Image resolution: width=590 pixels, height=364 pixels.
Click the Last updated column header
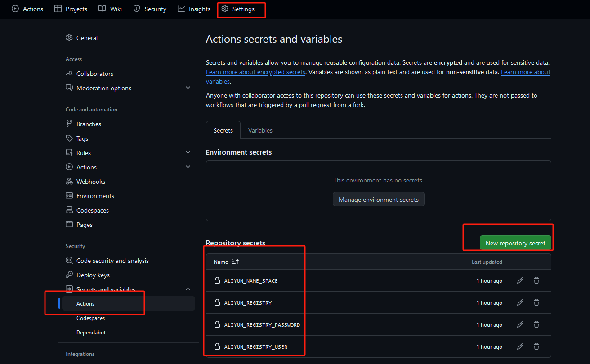click(487, 262)
